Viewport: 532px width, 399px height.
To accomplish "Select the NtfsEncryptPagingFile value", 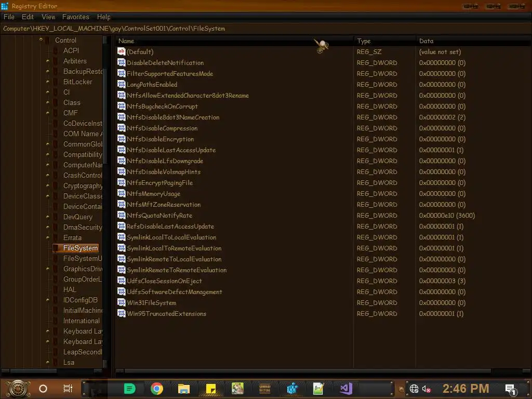I will pyautogui.click(x=160, y=182).
